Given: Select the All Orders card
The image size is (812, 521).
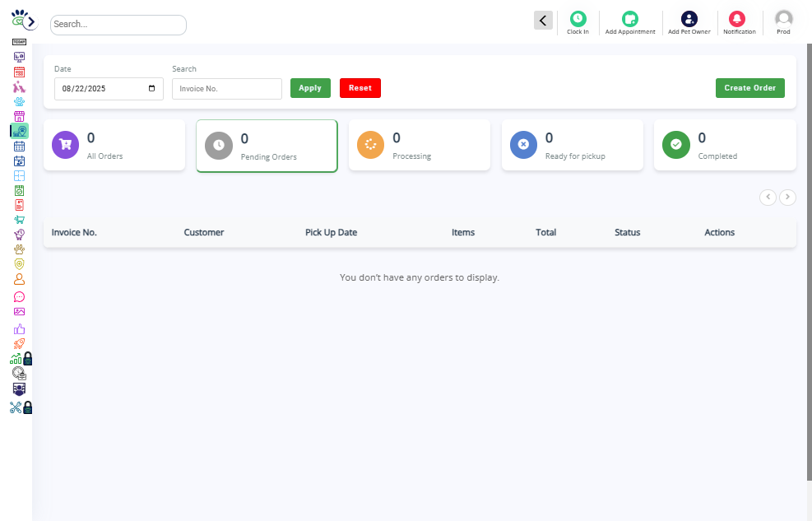Looking at the screenshot, I should click(114, 145).
